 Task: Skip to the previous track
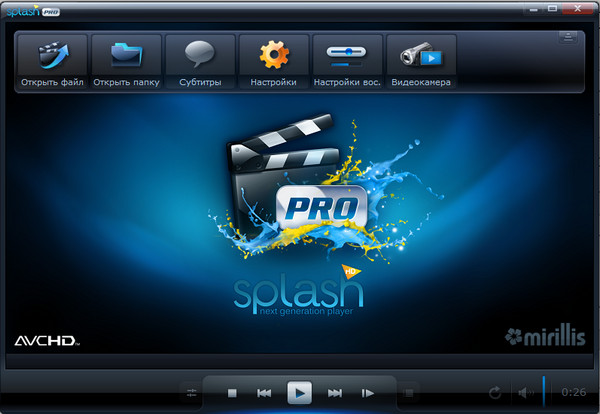tap(264, 393)
